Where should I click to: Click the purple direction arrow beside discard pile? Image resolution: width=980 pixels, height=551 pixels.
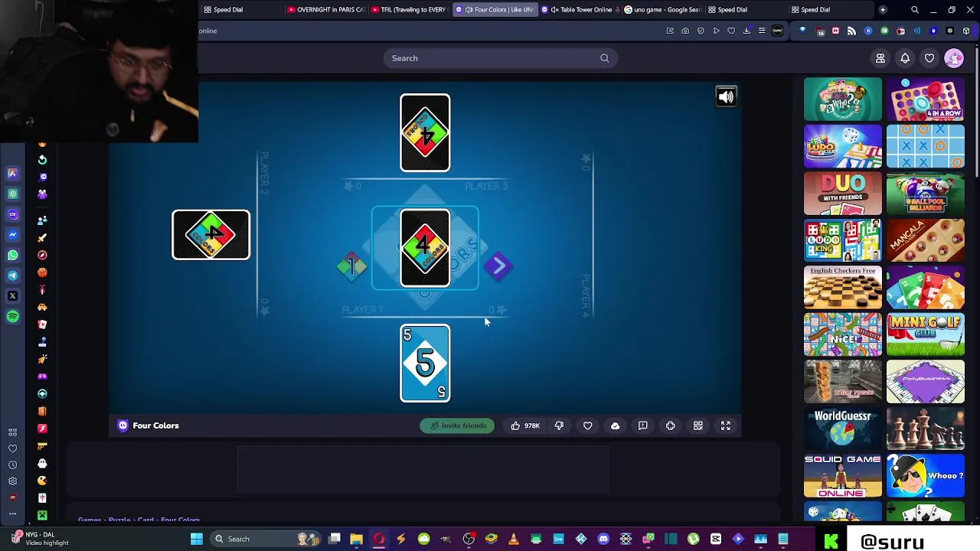498,266
